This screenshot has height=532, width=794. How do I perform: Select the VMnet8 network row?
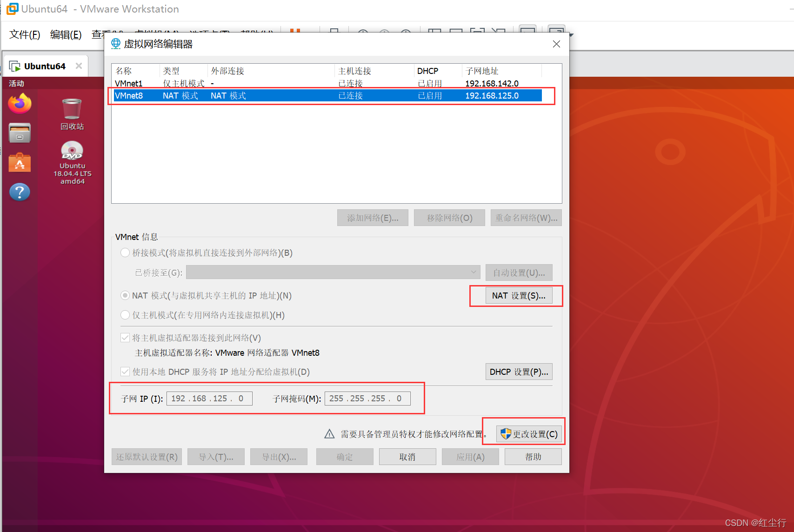click(327, 95)
